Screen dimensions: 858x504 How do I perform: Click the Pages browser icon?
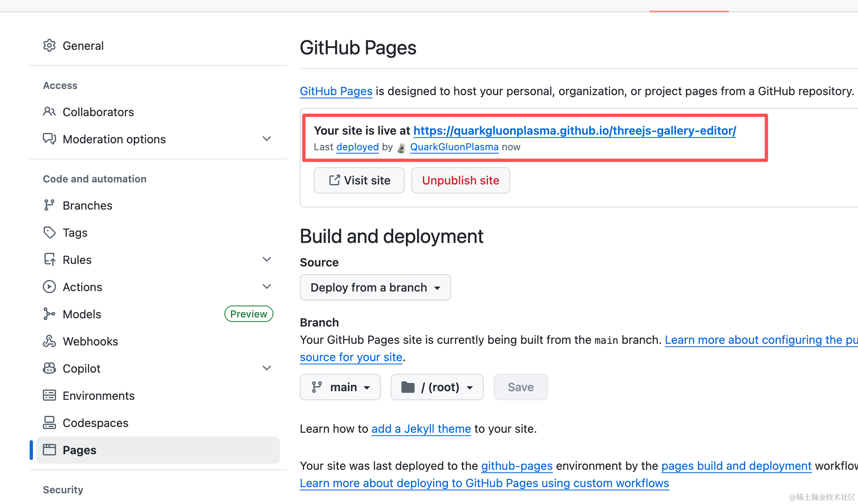pos(49,450)
